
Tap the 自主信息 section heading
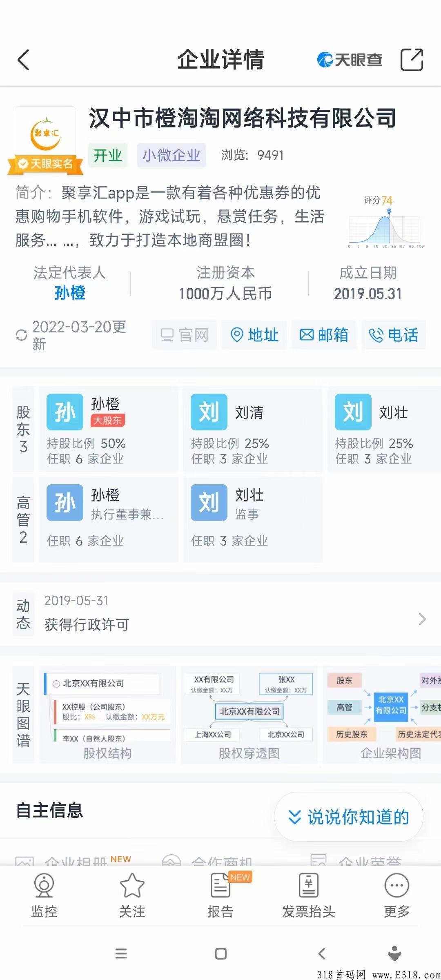(x=49, y=811)
